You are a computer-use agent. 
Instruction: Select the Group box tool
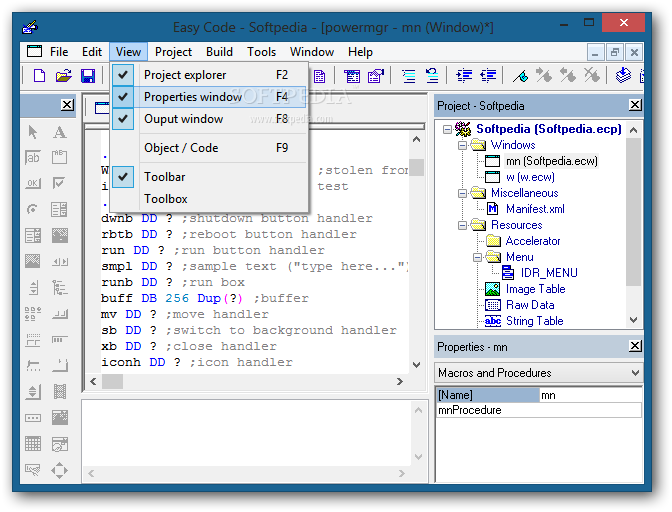pos(60,157)
